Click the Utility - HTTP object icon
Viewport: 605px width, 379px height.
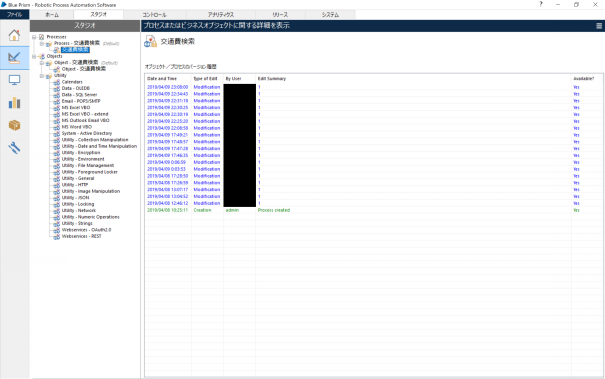pos(57,185)
